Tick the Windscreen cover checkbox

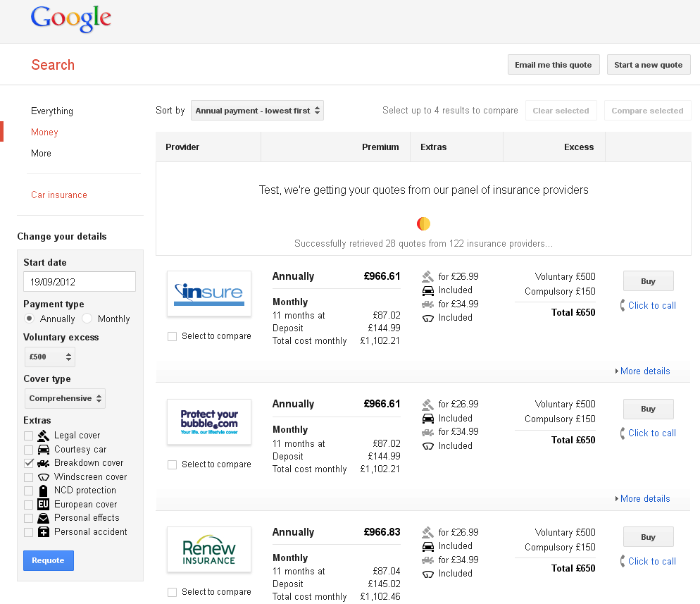click(x=29, y=477)
